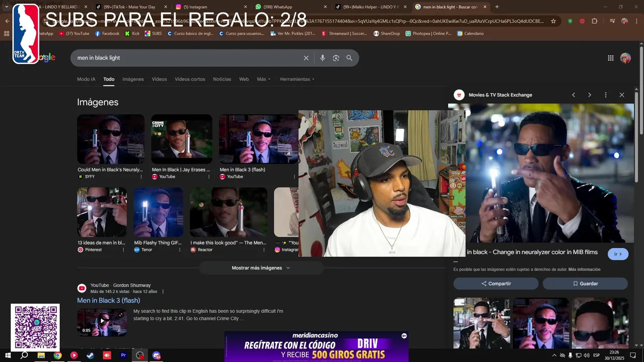Image resolution: width=644 pixels, height=362 pixels.
Task: Show hidden system tray icons
Action: 554,355
